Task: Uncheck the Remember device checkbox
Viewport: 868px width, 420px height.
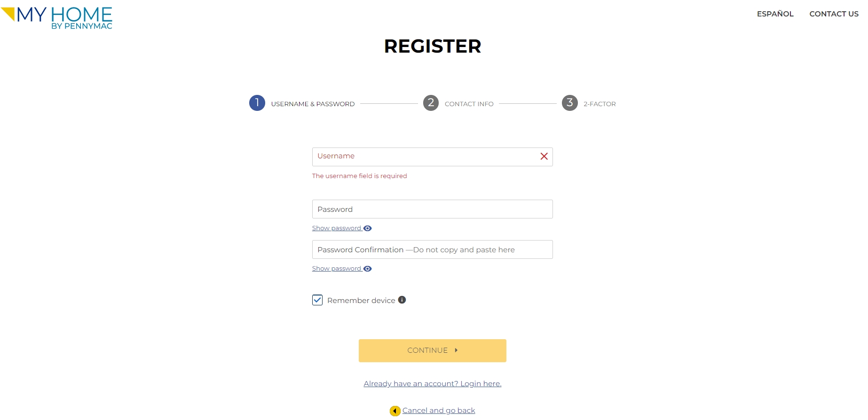Action: [317, 300]
